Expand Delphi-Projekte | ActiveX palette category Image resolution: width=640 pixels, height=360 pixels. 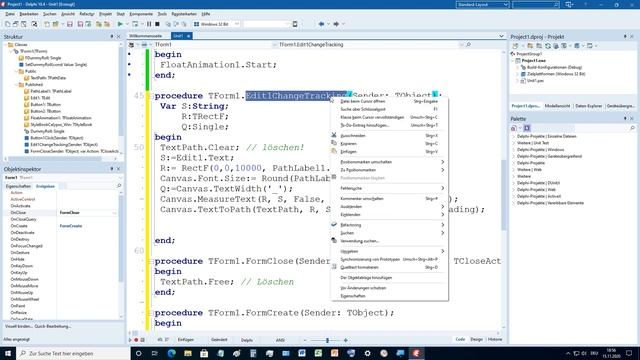[513, 196]
